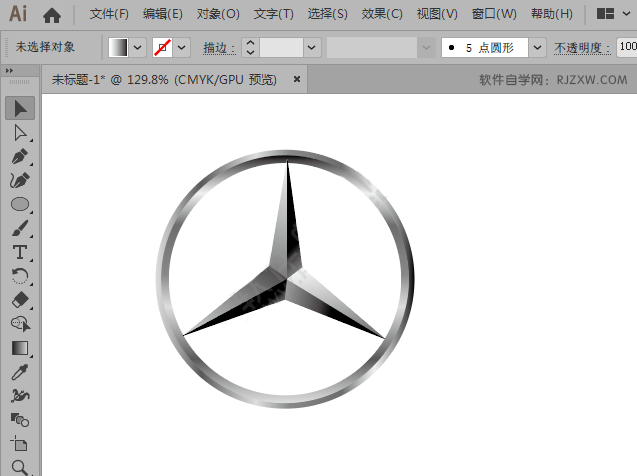Select the Ellipse tool
637x476 pixels.
point(20,204)
